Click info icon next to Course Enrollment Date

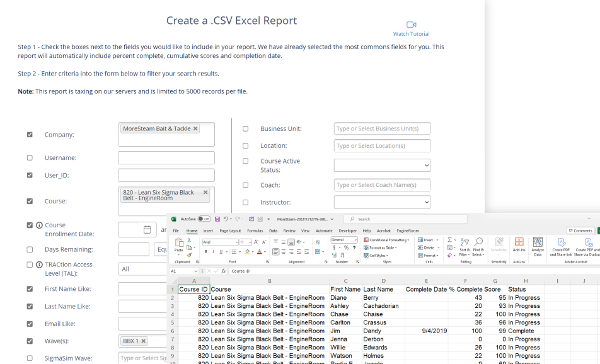click(39, 225)
